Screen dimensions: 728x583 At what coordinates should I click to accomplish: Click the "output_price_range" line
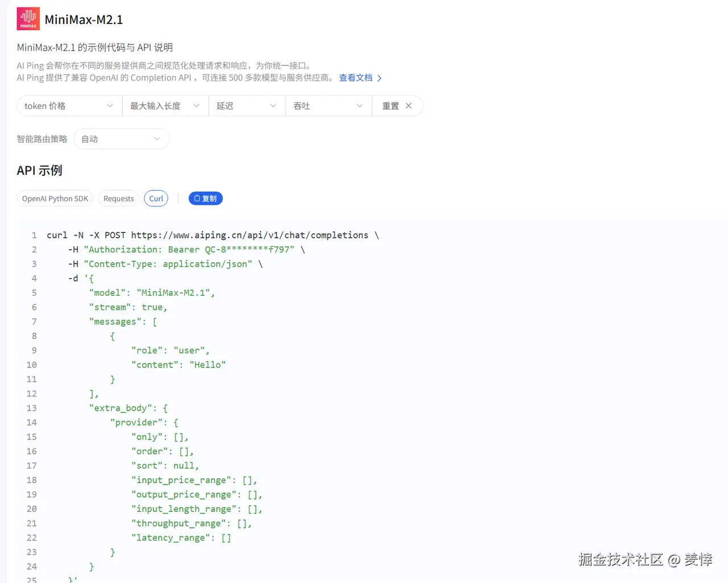[x=197, y=495]
